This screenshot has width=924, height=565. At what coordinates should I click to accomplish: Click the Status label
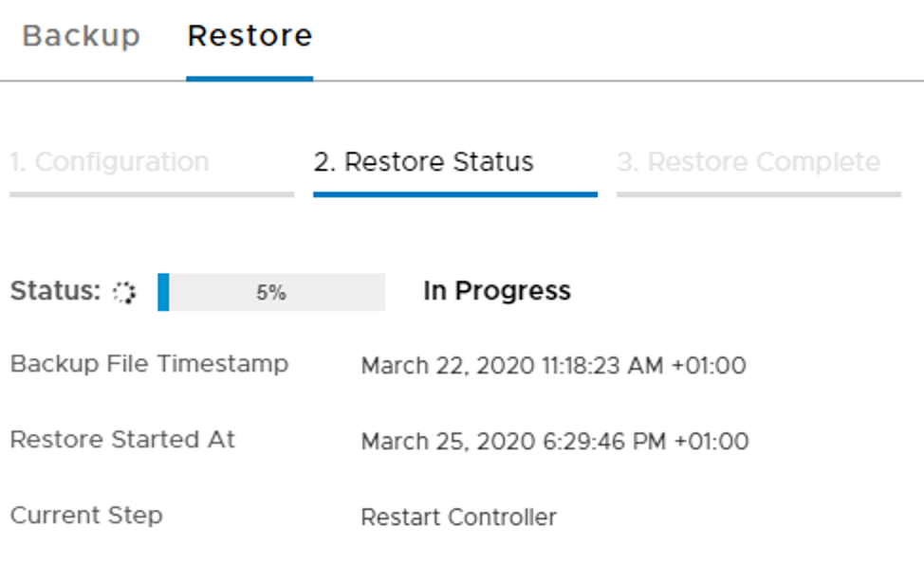pyautogui.click(x=54, y=291)
